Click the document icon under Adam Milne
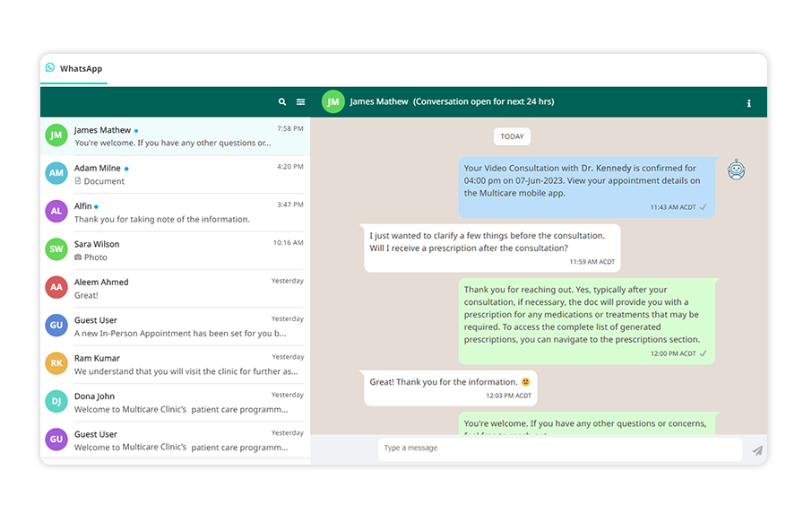This screenshot has height=505, width=812. click(78, 180)
